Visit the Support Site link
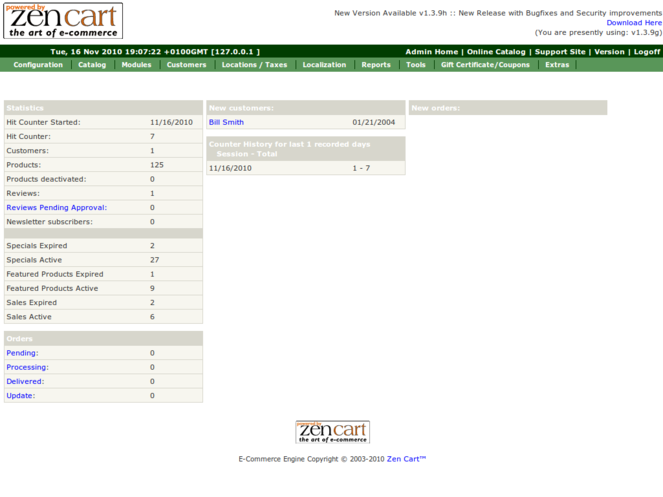Viewport: 663px width, 497px height. click(560, 51)
